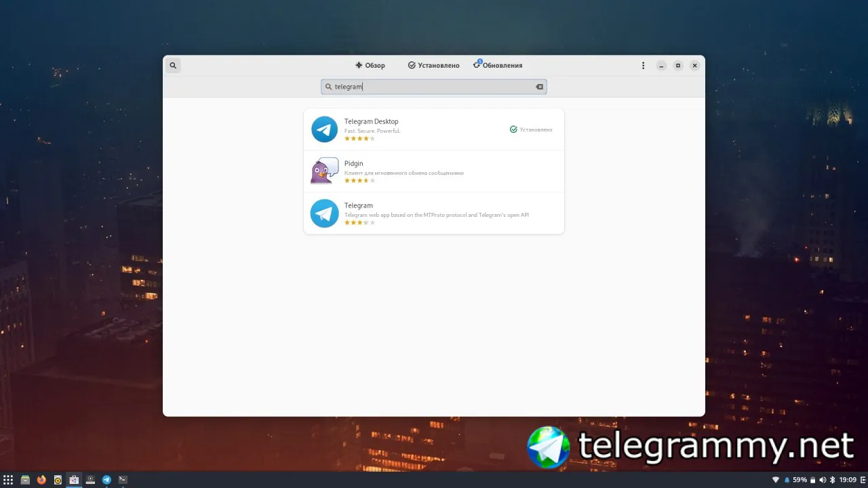Minimize the software center window
Viewport: 868px width, 488px height.
pos(661,66)
